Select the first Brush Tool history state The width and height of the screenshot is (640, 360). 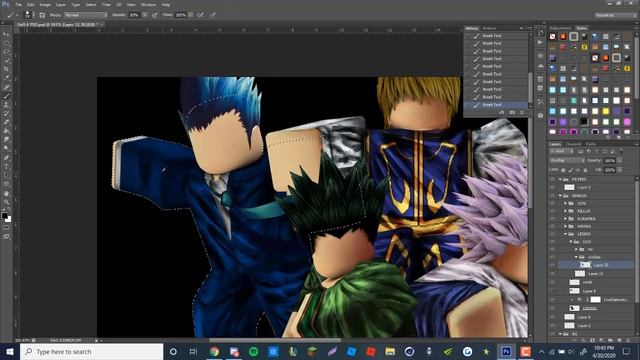496,36
